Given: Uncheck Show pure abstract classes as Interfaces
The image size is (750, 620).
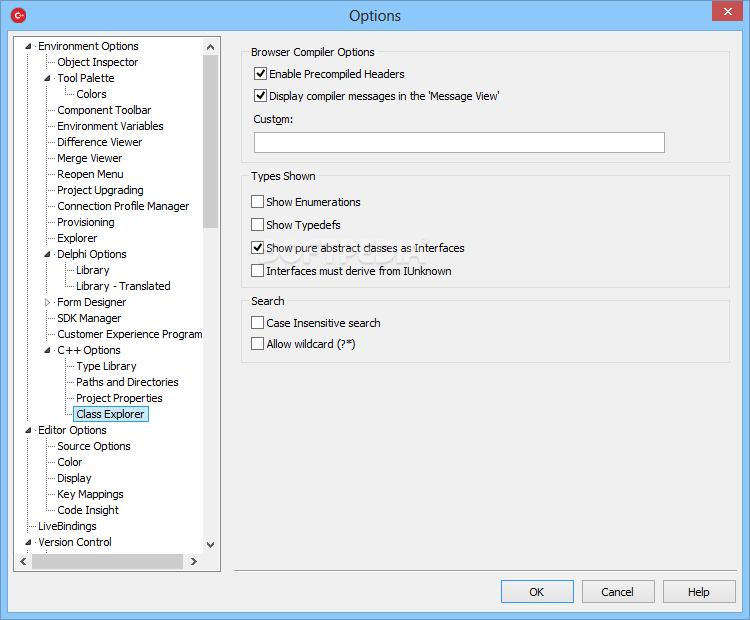Looking at the screenshot, I should coord(257,247).
